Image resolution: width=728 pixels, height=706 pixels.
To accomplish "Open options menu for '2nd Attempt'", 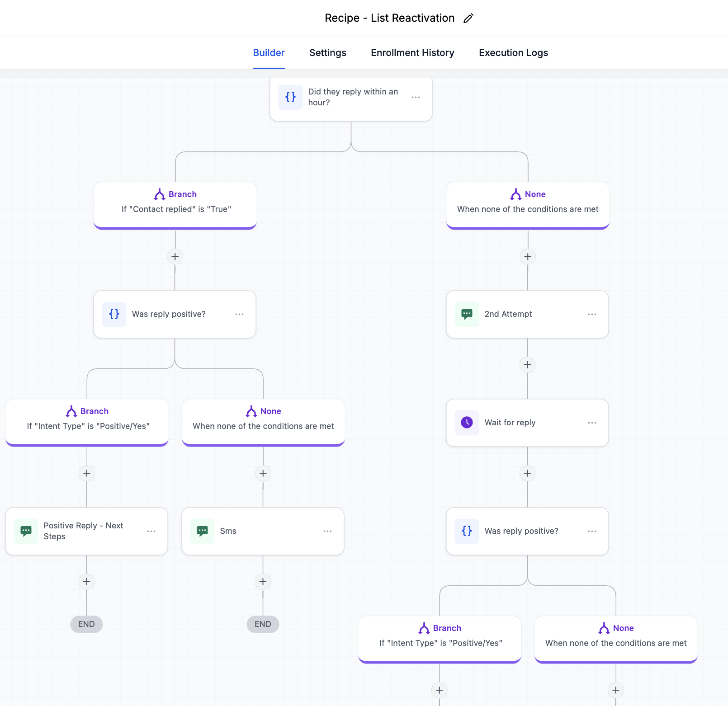I will click(592, 314).
